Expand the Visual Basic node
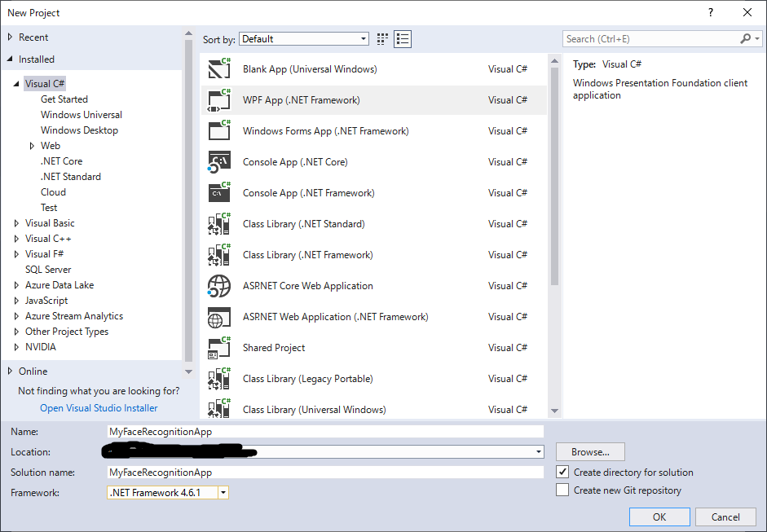This screenshot has height=532, width=767. tap(16, 223)
